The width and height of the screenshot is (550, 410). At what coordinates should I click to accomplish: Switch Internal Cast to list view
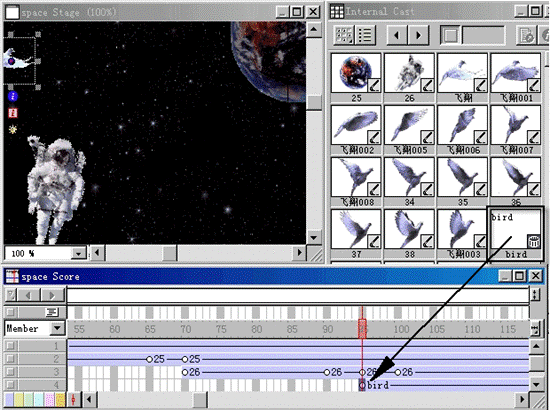pyautogui.click(x=365, y=35)
